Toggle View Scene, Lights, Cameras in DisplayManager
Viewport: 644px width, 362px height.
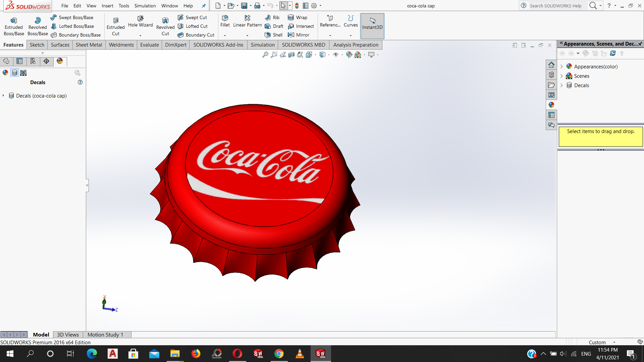click(x=23, y=73)
